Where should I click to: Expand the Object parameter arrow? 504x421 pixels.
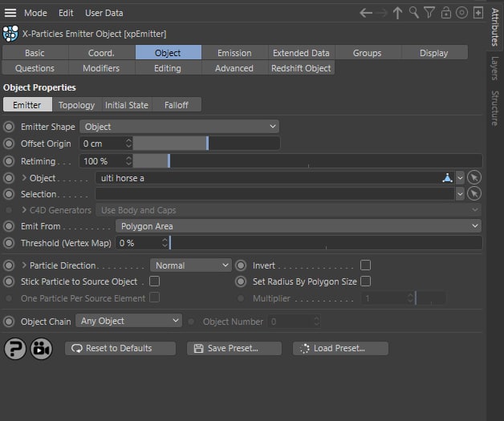click(x=24, y=177)
